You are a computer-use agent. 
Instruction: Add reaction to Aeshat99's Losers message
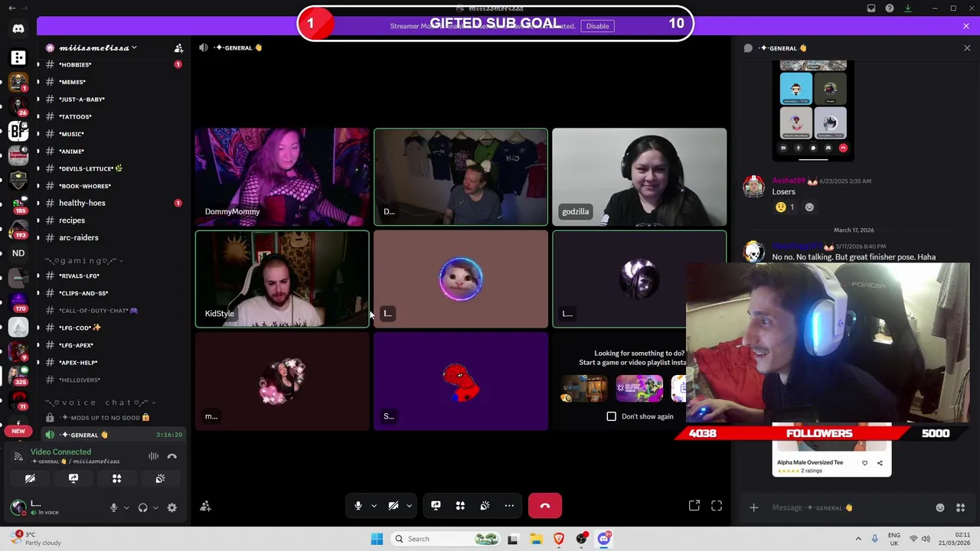[809, 207]
